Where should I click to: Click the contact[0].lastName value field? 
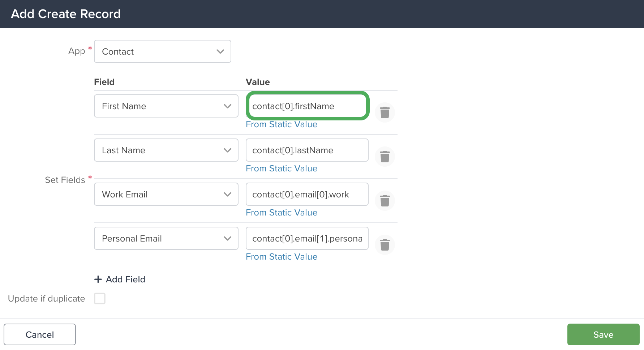307,150
